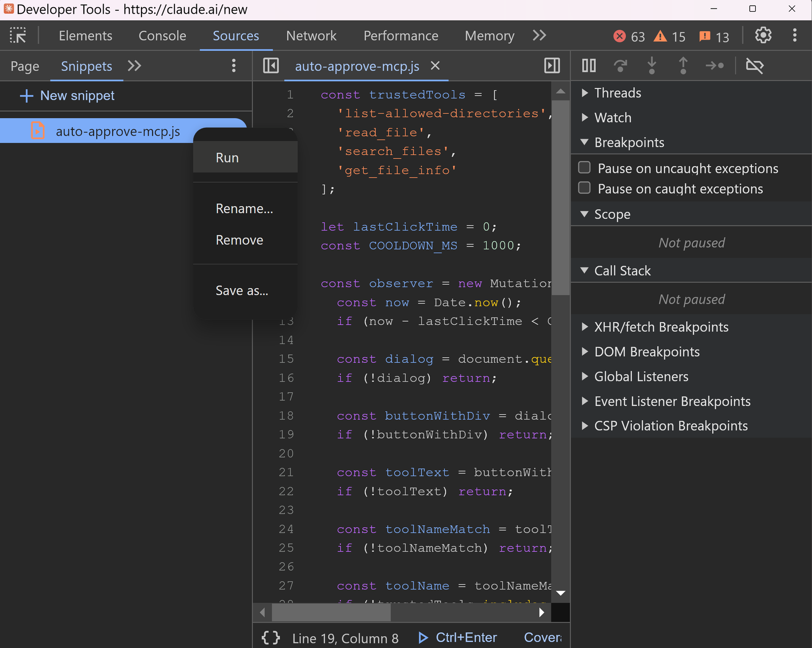
Task: Select the Sources panel tab
Action: [236, 36]
